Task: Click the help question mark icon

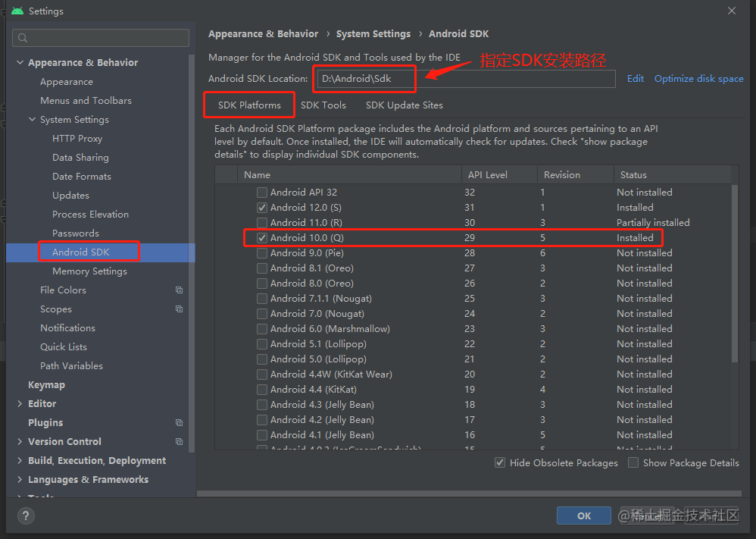Action: coord(26,515)
